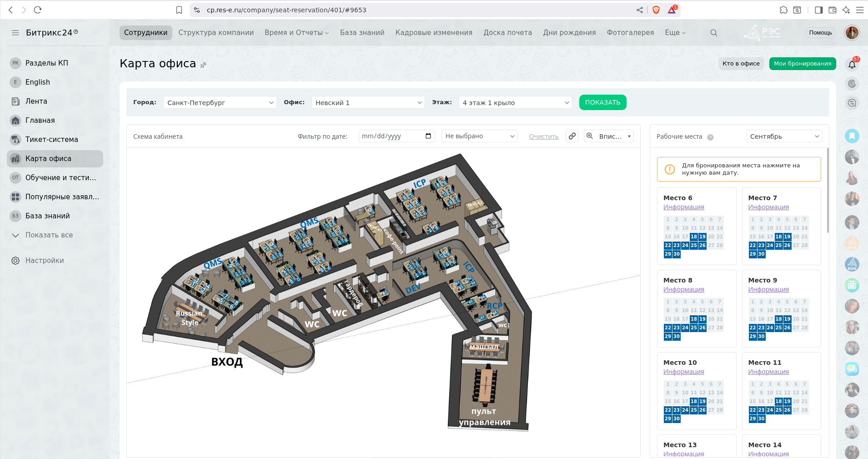Click the pin icon next to Карта офиса
The width and height of the screenshot is (868, 459).
(x=203, y=65)
